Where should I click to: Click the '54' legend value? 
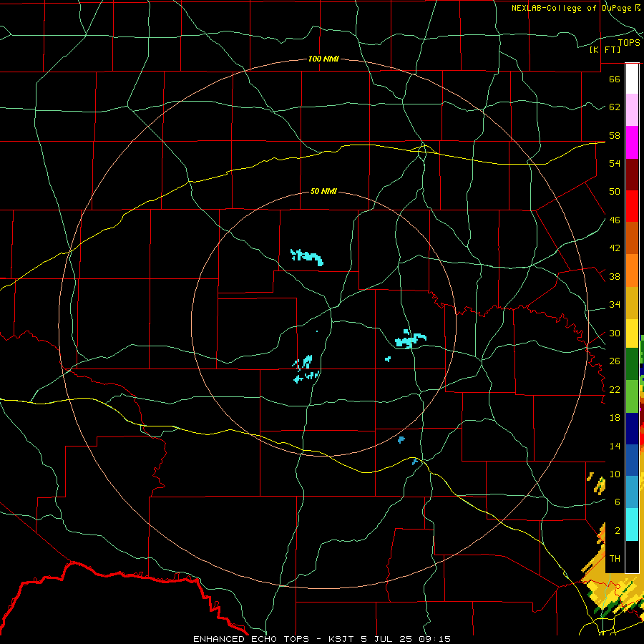[x=615, y=163]
